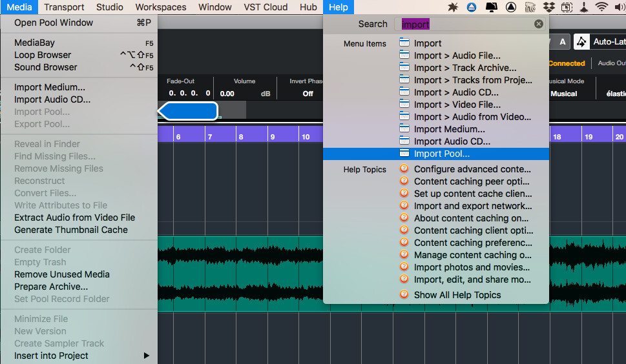Choose Loop Browser
Image resolution: width=626 pixels, height=364 pixels.
(79, 55)
